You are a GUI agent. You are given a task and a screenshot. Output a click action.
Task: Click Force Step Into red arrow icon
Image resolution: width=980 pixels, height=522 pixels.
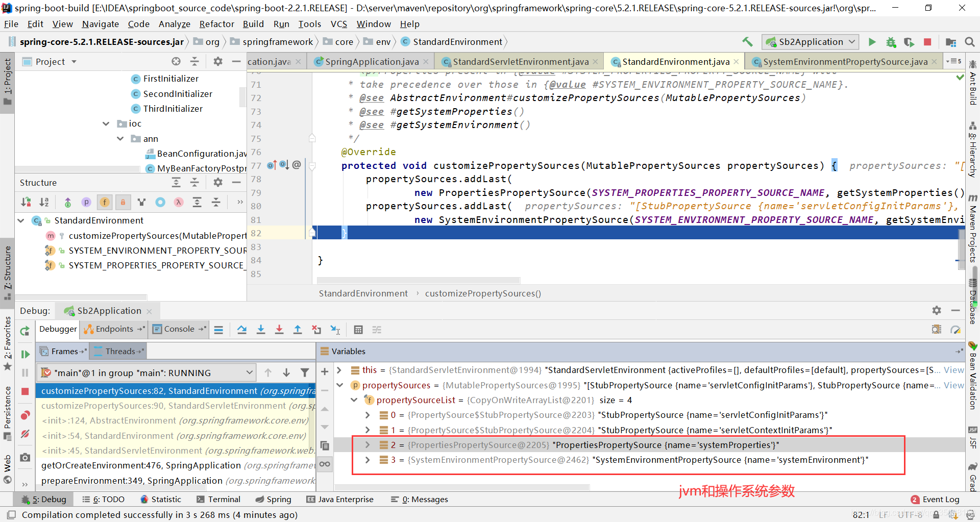tap(279, 330)
